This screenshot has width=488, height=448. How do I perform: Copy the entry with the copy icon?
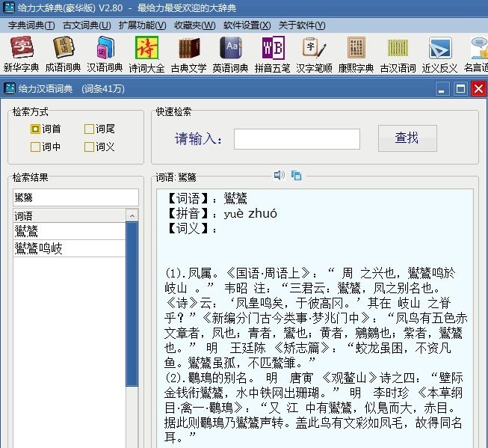[x=296, y=176]
